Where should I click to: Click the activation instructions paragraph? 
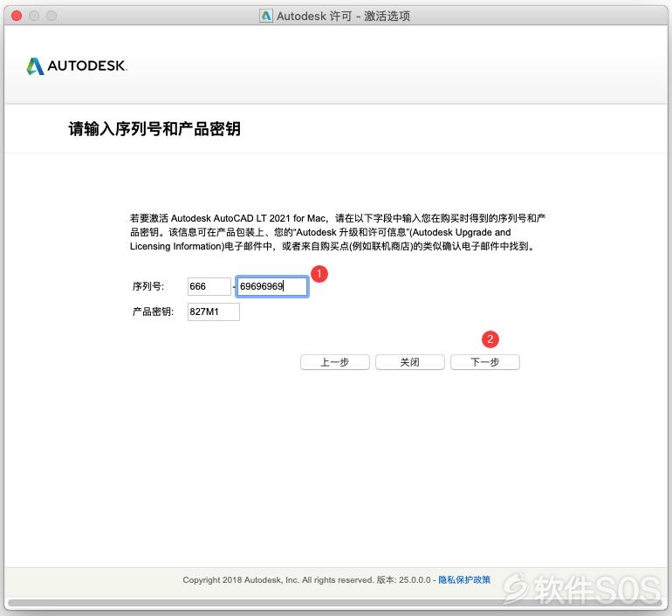pos(338,232)
